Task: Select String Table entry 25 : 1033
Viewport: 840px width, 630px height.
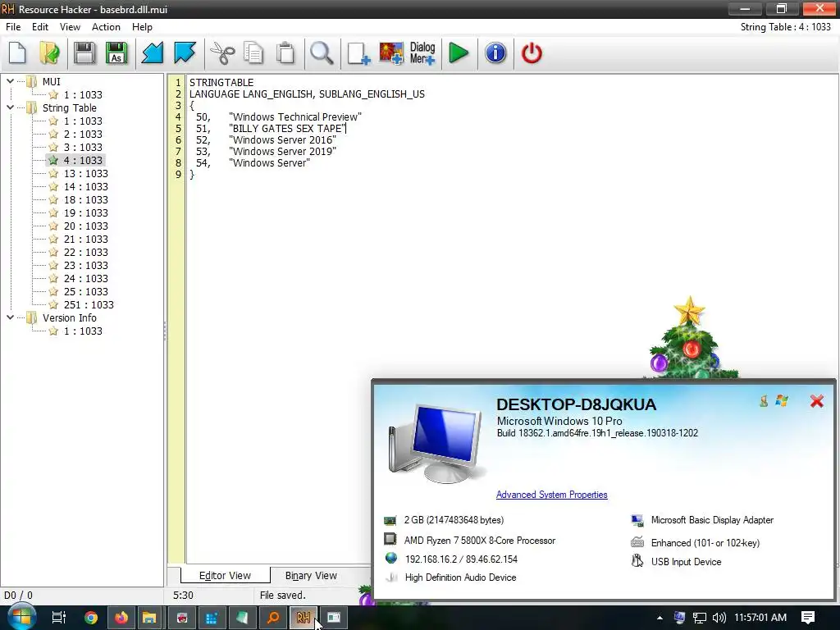Action: tap(85, 291)
